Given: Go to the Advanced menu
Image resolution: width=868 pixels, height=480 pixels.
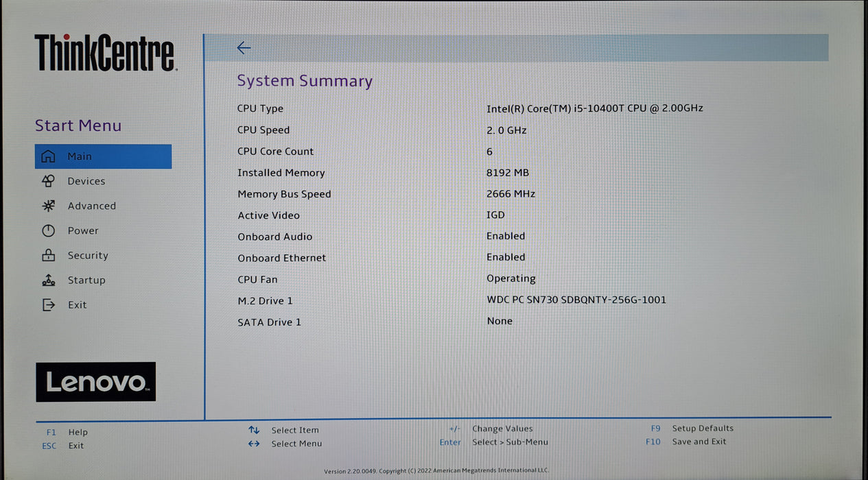Looking at the screenshot, I should [91, 206].
